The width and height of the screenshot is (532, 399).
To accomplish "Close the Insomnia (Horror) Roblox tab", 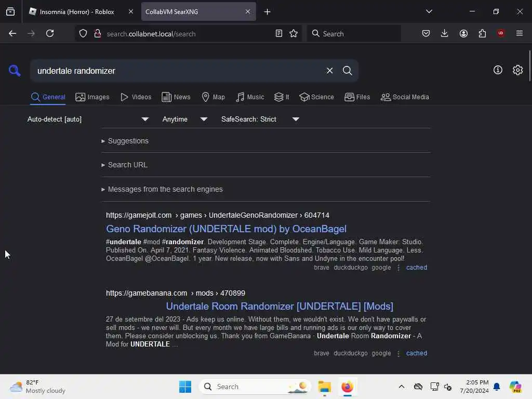I will click(131, 11).
